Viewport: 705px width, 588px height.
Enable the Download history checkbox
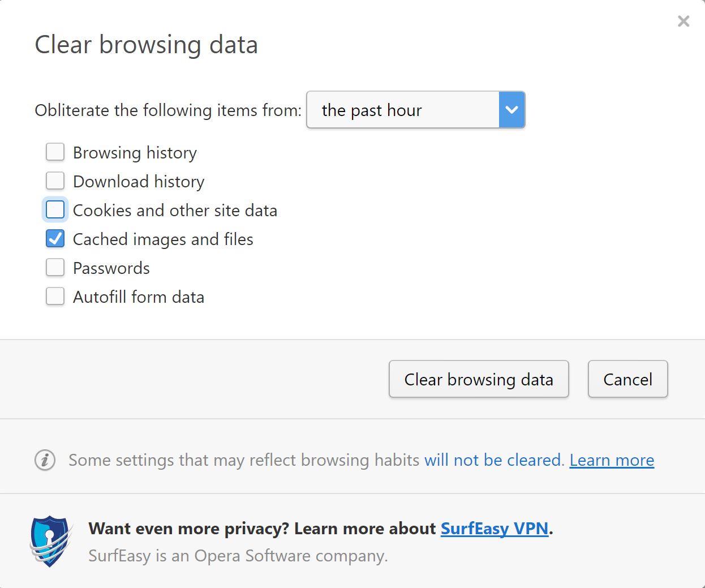55,181
